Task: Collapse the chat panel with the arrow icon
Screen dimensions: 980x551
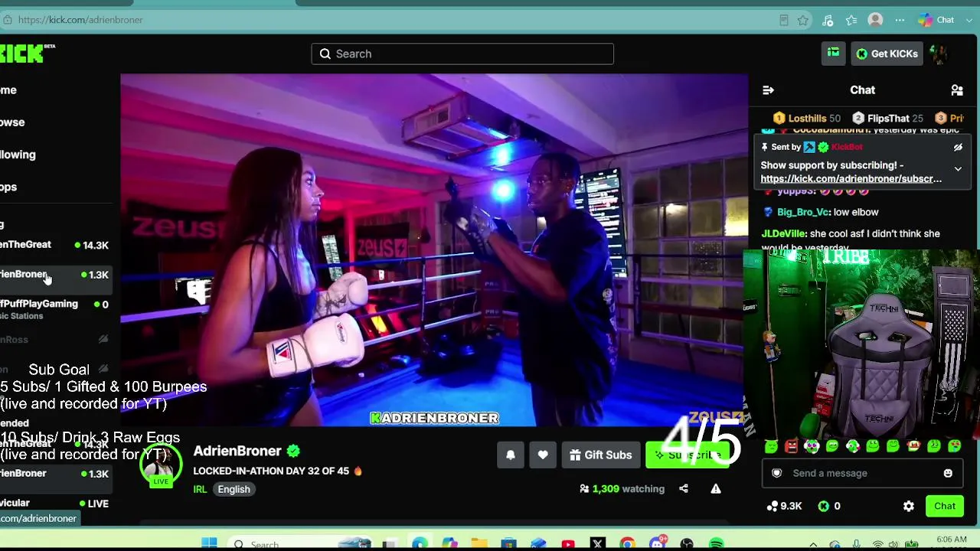Action: (768, 90)
